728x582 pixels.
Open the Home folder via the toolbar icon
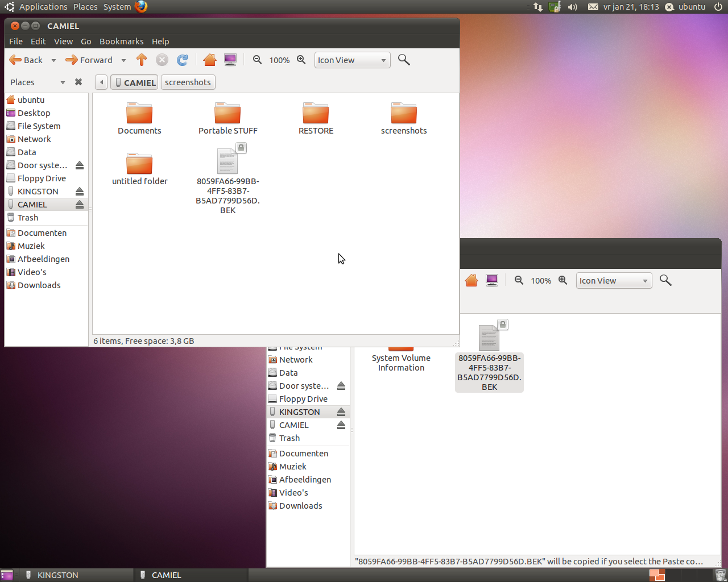point(209,60)
